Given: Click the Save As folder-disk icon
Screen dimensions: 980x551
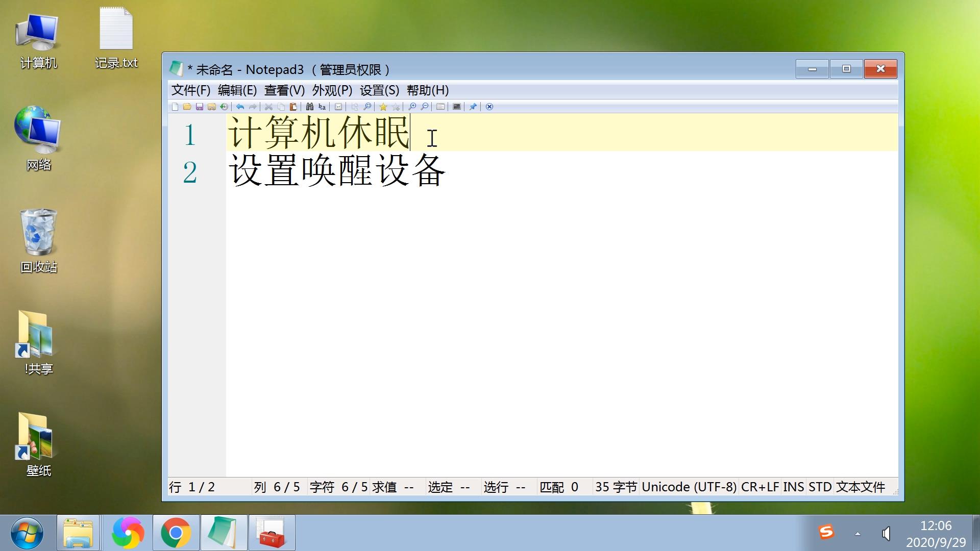Looking at the screenshot, I should click(212, 107).
